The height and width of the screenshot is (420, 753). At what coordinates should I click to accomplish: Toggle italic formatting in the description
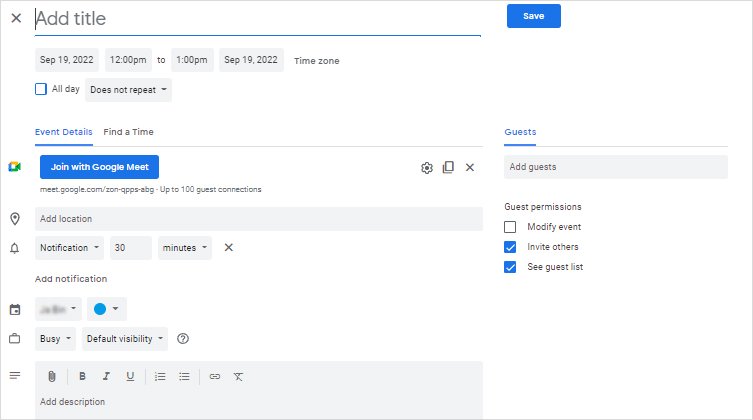click(106, 376)
